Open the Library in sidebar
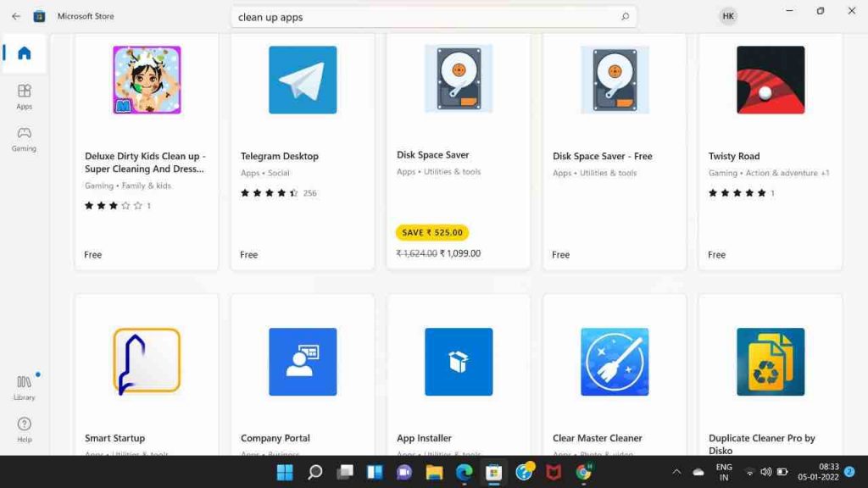Image resolution: width=868 pixels, height=488 pixels. 24,387
